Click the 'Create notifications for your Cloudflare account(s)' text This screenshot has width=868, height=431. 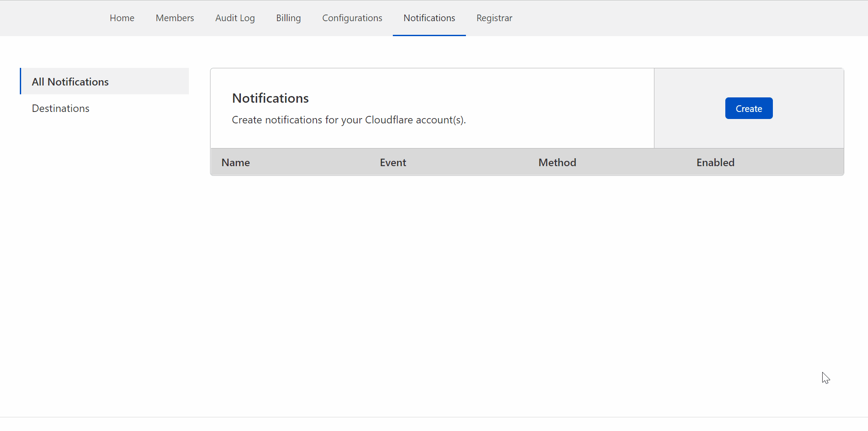click(x=349, y=120)
